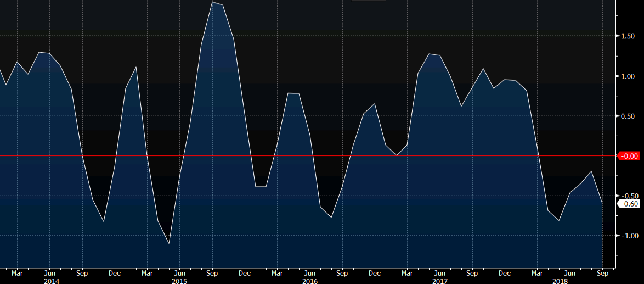Select the 1.50 label on the y-axis
Screen dimensions: 644x284
628,36
